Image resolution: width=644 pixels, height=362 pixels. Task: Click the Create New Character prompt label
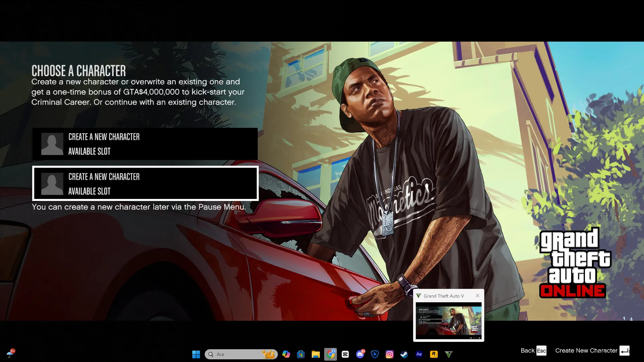click(586, 351)
